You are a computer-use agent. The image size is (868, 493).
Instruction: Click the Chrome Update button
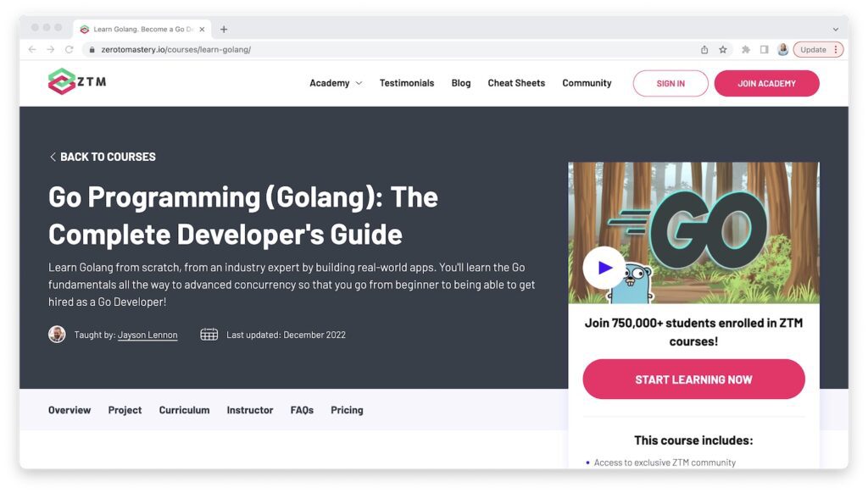click(818, 50)
